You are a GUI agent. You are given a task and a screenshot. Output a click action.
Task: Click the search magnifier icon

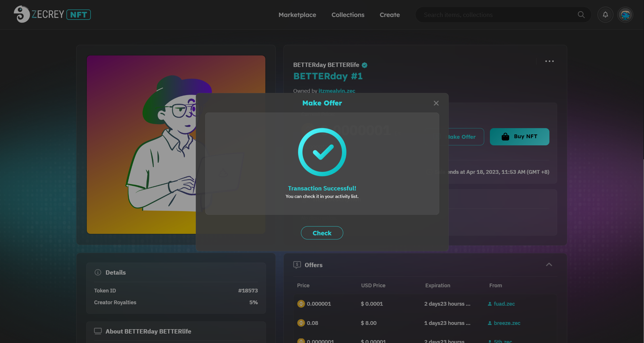pyautogui.click(x=581, y=15)
